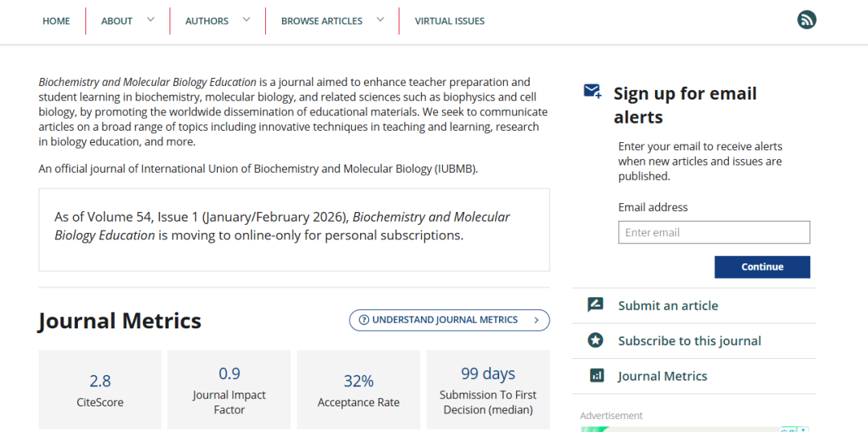Click the Journal Metrics chart icon
The image size is (868, 432).
click(x=596, y=376)
